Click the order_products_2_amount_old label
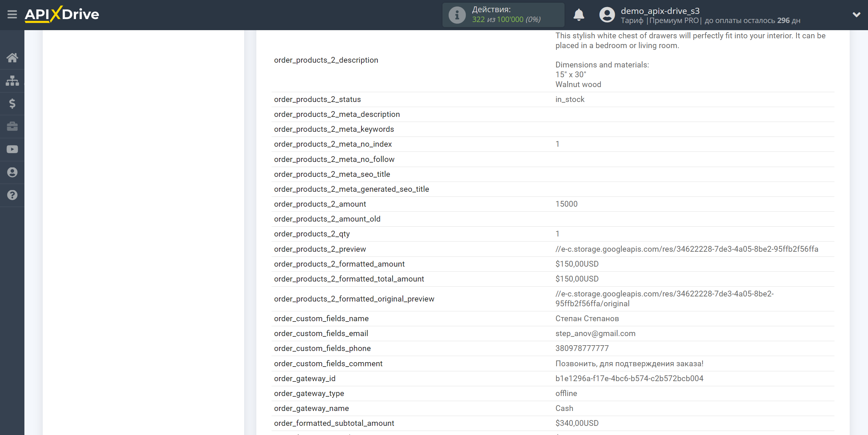868x435 pixels. 327,219
